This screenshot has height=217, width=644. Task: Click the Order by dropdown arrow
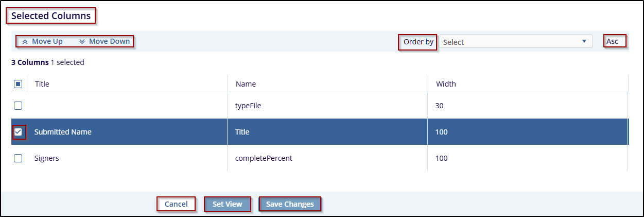click(584, 42)
